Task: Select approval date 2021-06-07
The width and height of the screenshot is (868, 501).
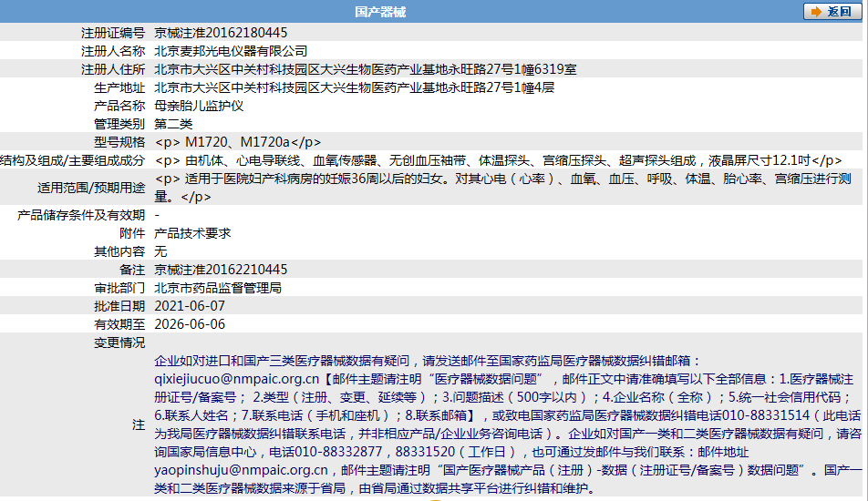Action: click(x=190, y=306)
